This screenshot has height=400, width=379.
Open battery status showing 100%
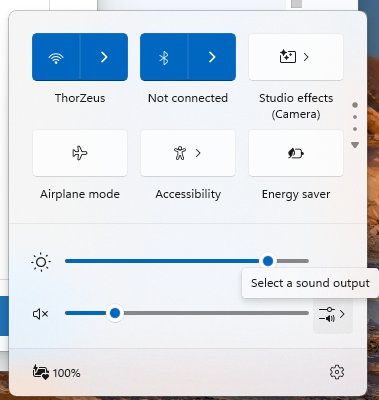(56, 372)
